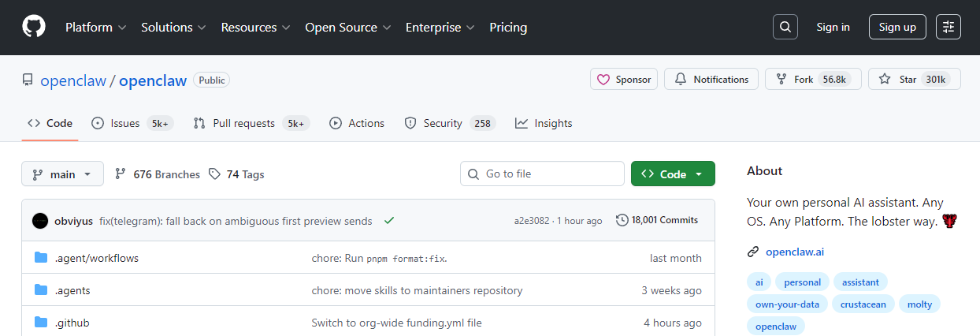Switch to the Insights tab

pyautogui.click(x=544, y=123)
